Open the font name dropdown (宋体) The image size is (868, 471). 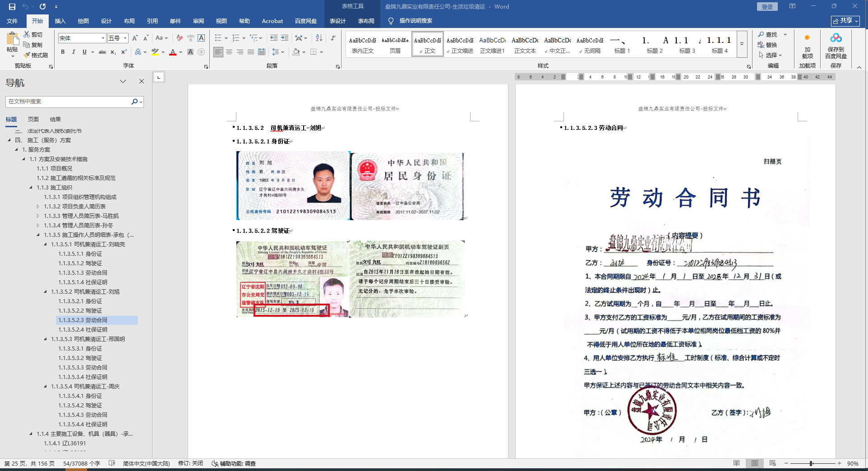[103, 38]
